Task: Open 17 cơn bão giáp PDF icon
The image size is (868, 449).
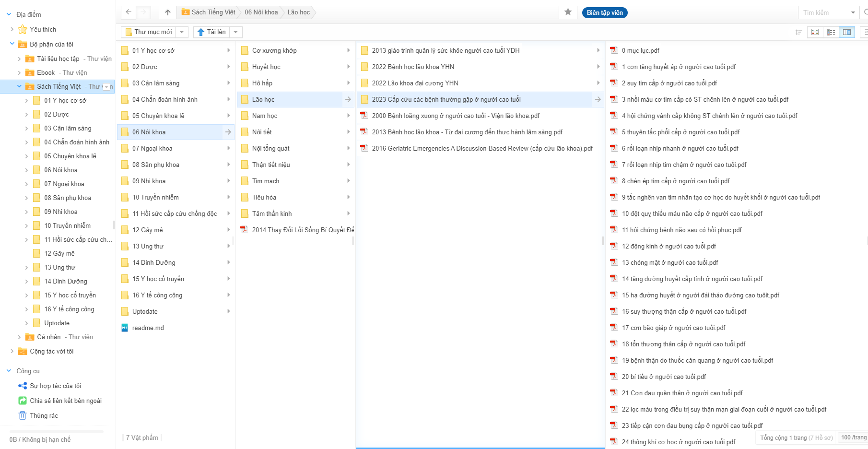Action: [x=614, y=327]
